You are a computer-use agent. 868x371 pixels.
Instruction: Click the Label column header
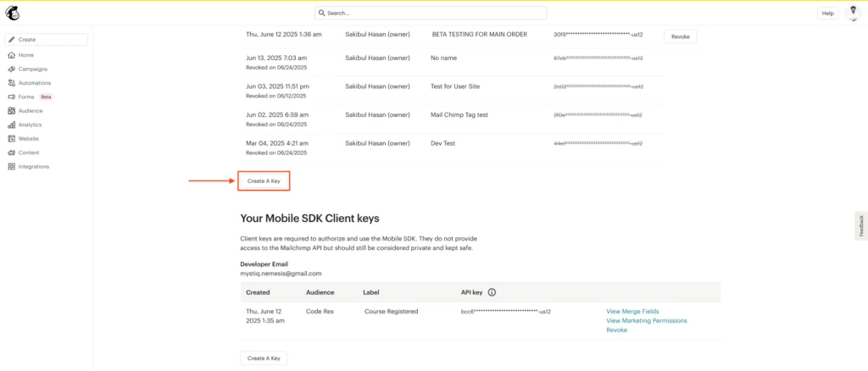coord(371,292)
